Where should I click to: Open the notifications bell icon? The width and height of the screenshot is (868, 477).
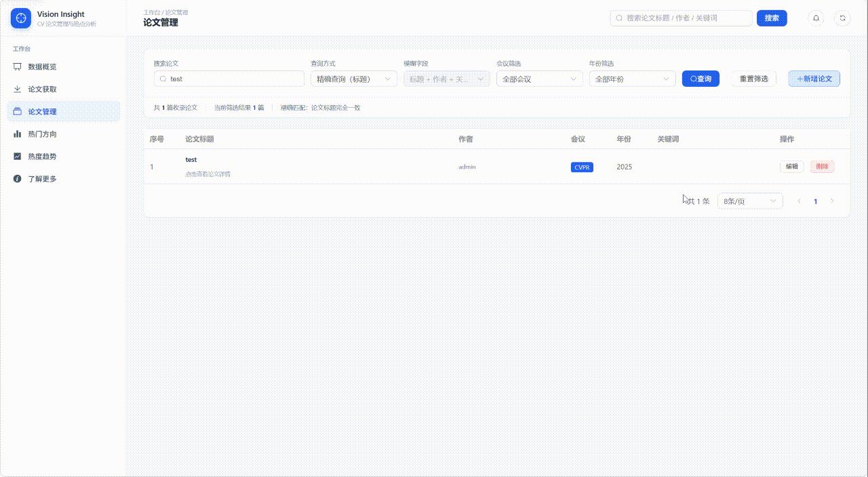click(x=816, y=18)
